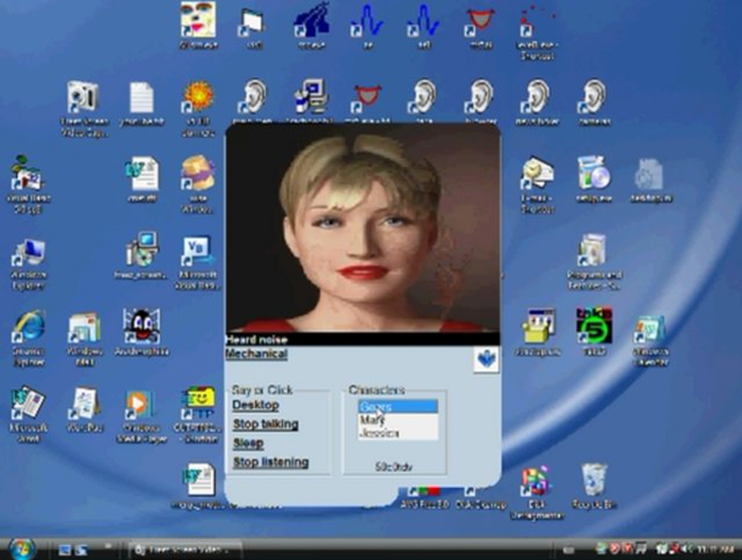
Task: Select Jessica in the Characters list
Action: (x=398, y=433)
